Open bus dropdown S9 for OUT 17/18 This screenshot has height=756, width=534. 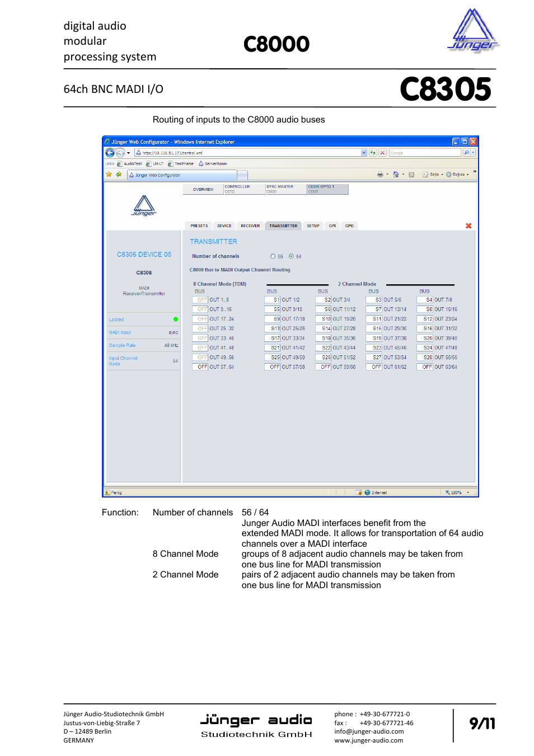[x=273, y=319]
